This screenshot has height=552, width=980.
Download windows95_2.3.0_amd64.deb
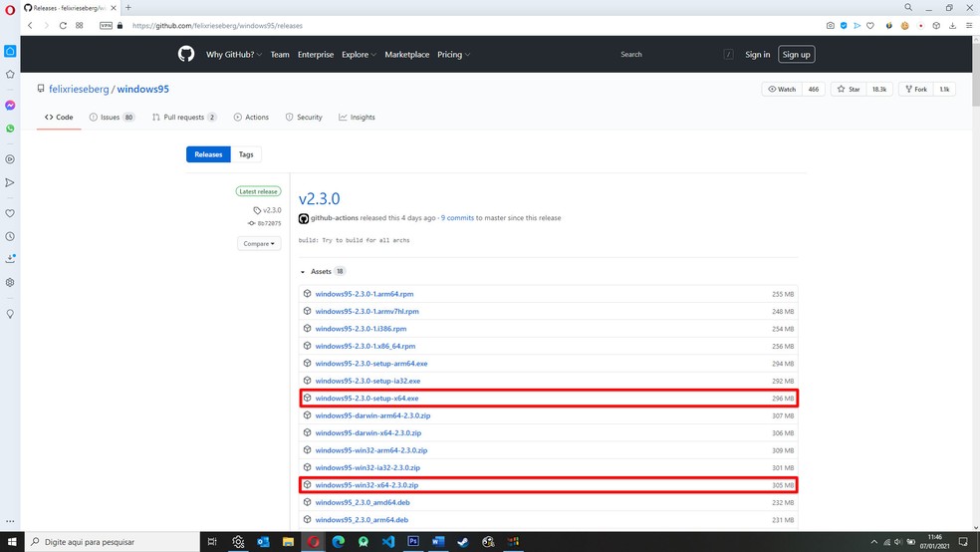click(363, 502)
